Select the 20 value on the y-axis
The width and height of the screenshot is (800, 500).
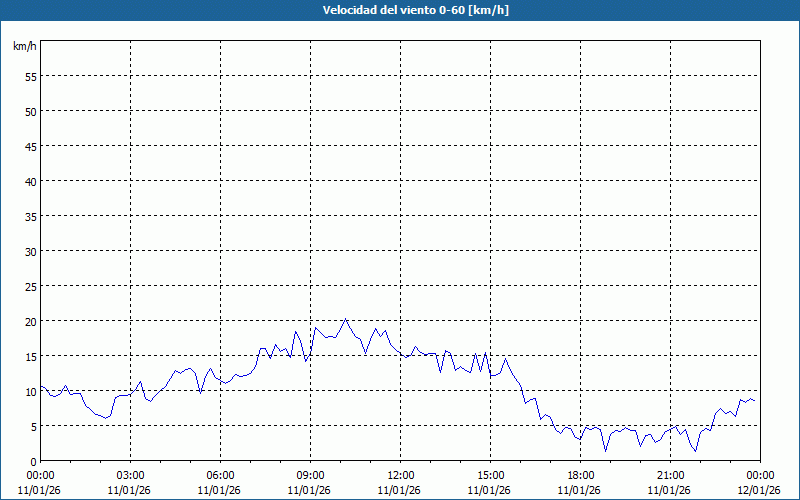pyautogui.click(x=30, y=321)
